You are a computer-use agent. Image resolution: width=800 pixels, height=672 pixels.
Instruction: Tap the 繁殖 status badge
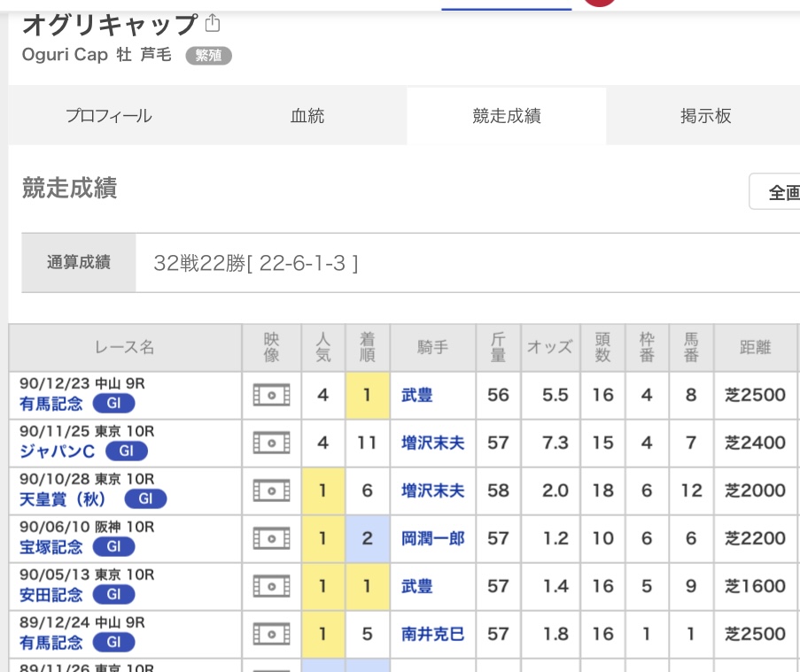209,55
